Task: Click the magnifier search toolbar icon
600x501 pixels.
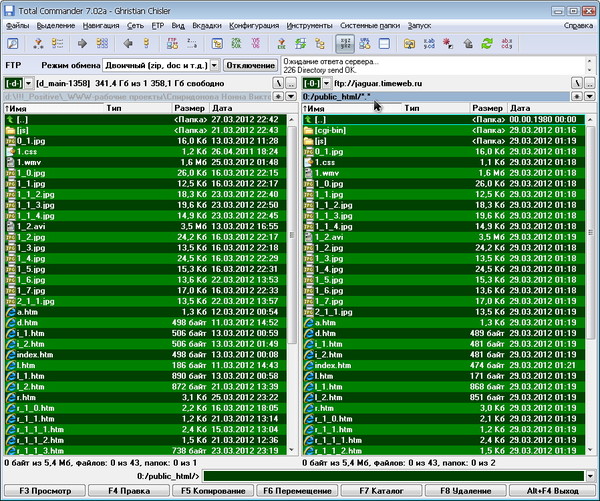Action: (x=13, y=43)
